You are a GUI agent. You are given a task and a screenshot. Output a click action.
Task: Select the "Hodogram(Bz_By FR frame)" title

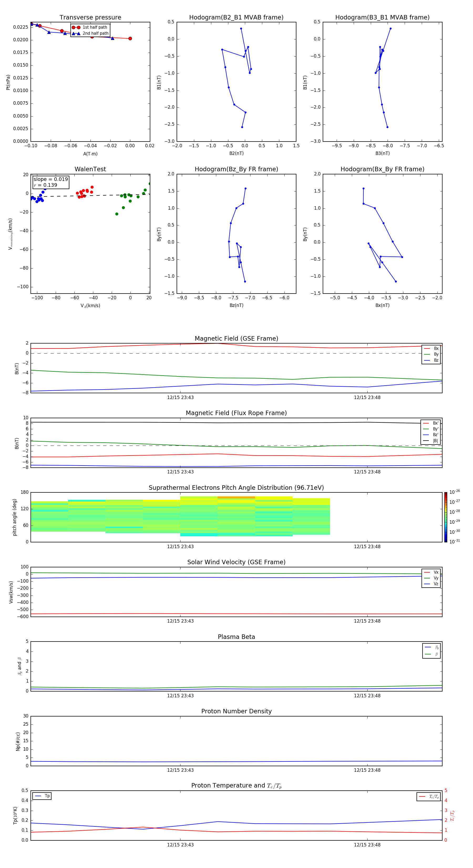[236, 169]
